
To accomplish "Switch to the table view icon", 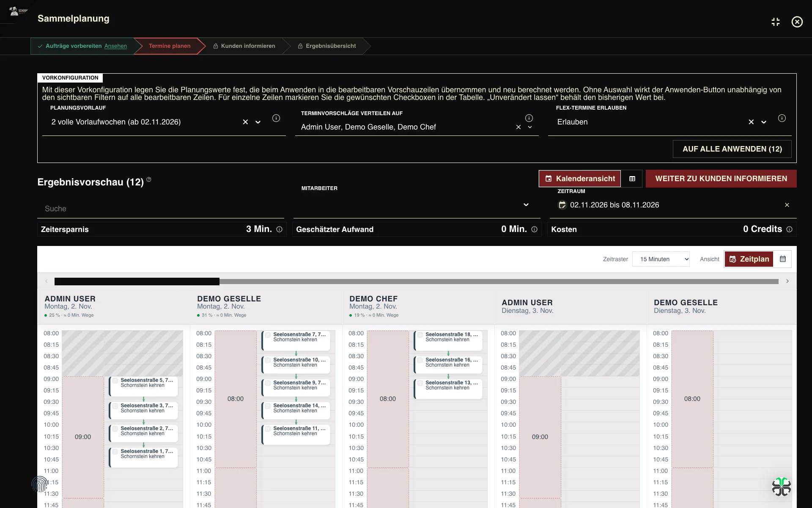I will coord(632,179).
